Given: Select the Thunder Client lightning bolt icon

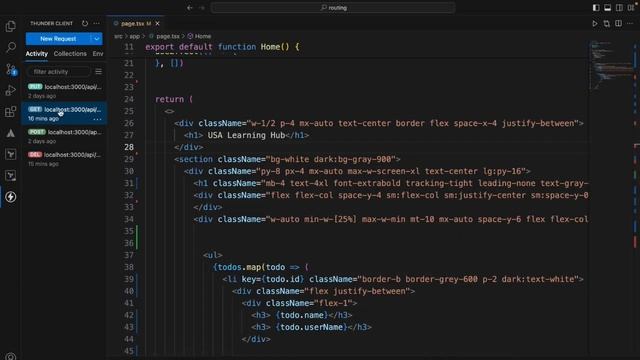Looking at the screenshot, I should pyautogui.click(x=11, y=197).
